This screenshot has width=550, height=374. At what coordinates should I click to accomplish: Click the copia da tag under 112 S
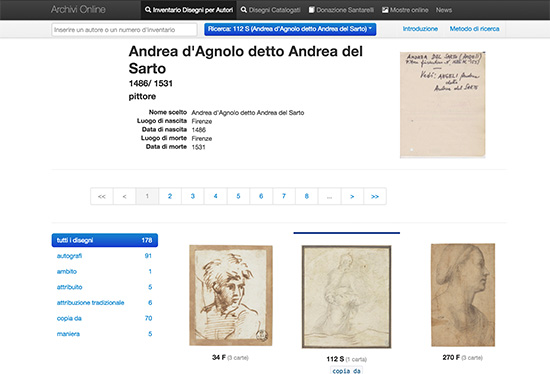tap(347, 370)
